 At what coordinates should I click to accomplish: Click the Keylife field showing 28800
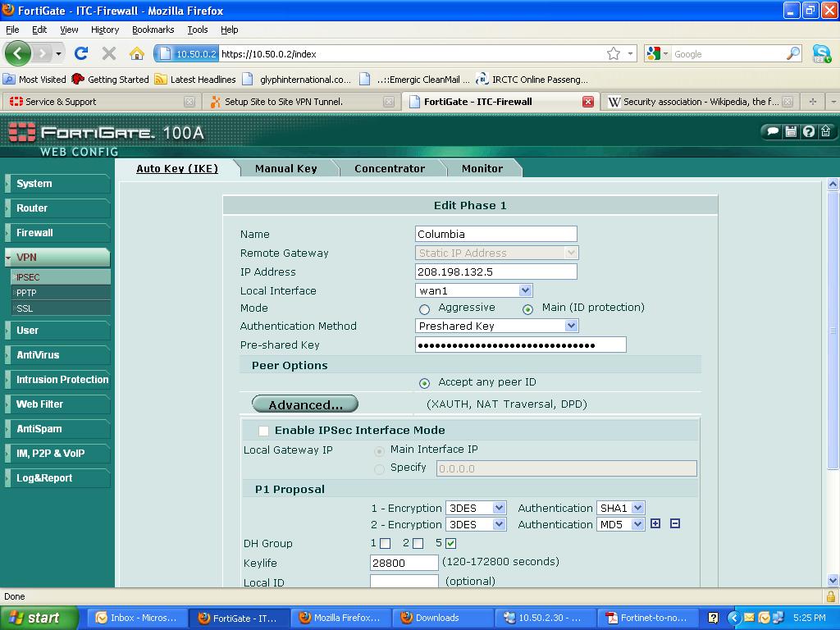[x=404, y=563]
